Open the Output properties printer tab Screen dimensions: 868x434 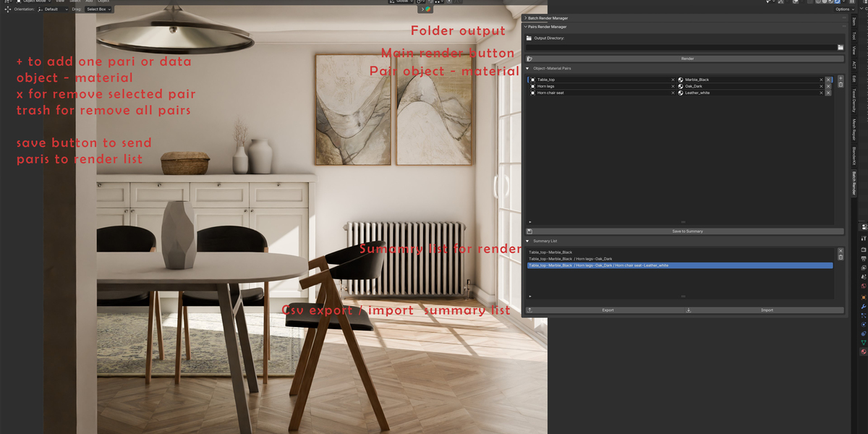pos(863,259)
